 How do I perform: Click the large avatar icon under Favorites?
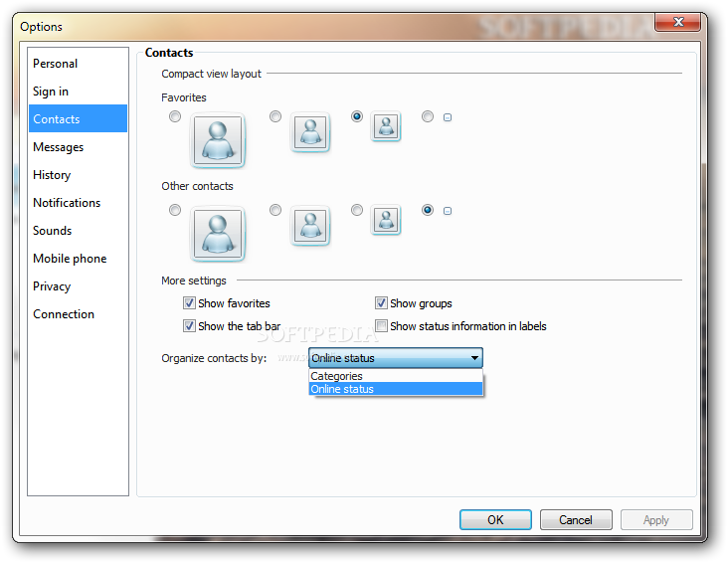click(x=218, y=140)
